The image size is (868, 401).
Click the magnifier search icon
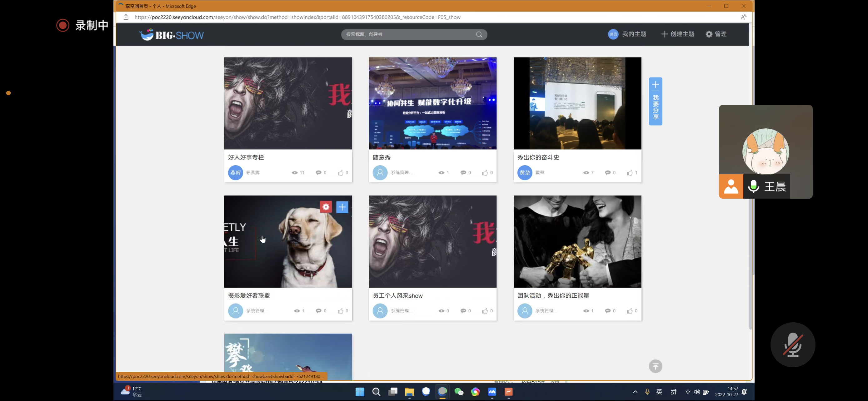(x=479, y=34)
